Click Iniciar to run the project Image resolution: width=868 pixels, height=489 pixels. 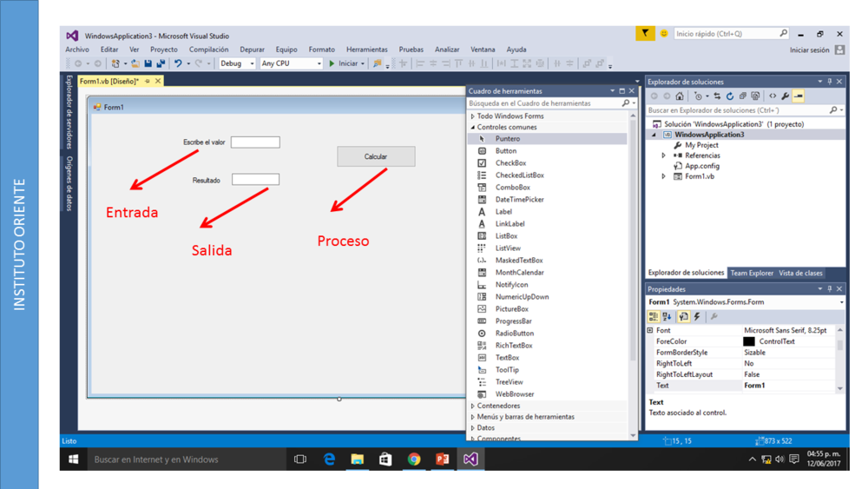pos(345,63)
